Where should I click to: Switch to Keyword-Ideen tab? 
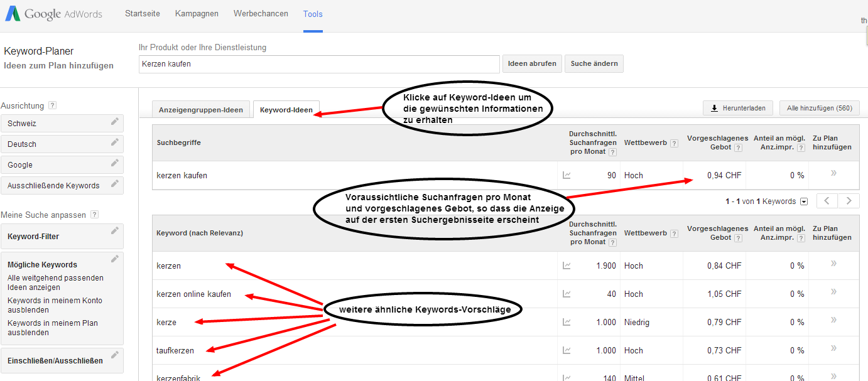point(286,110)
